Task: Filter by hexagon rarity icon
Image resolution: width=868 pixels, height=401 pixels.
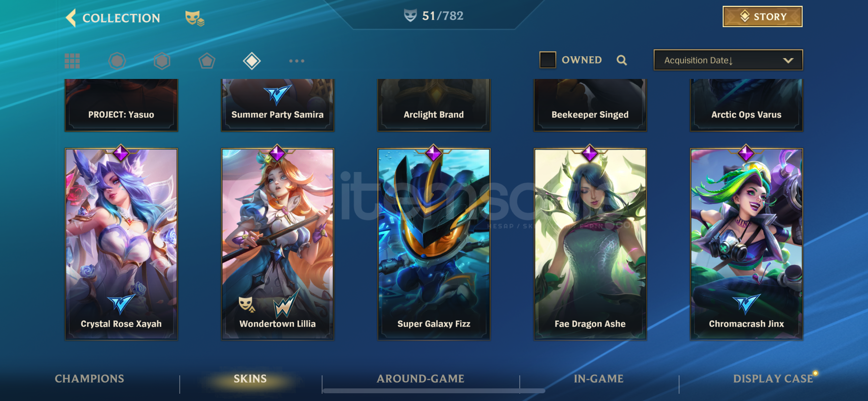Action: click(162, 61)
